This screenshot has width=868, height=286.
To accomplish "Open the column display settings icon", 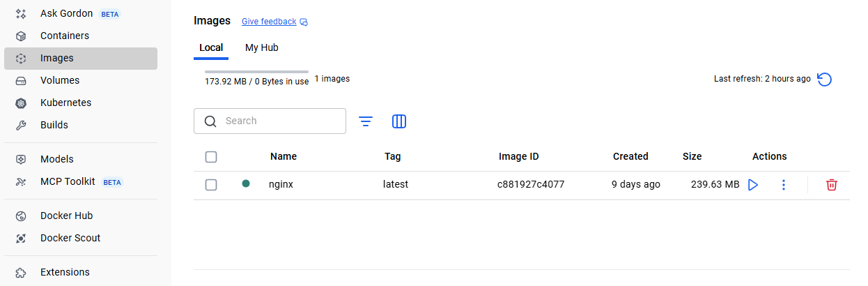I will click(399, 121).
